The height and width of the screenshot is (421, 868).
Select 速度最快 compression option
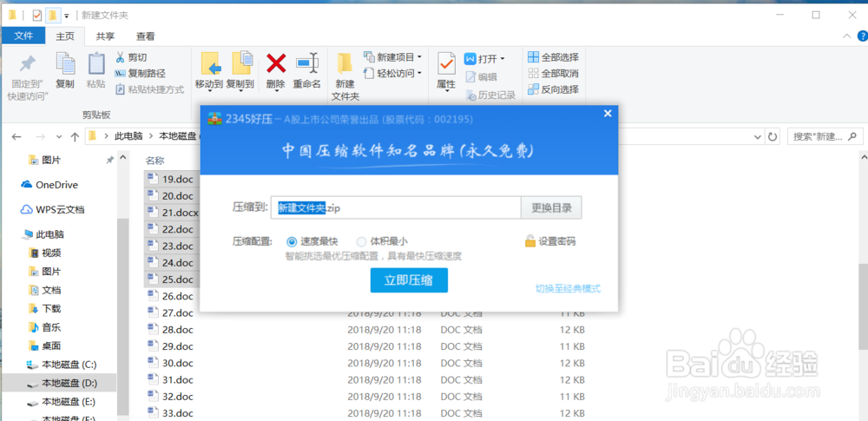tap(312, 241)
